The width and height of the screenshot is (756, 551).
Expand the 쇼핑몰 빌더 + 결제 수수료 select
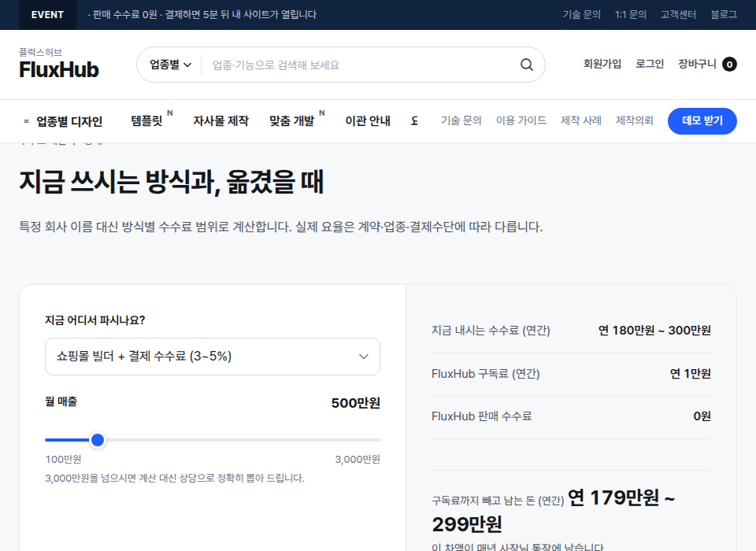coord(212,357)
